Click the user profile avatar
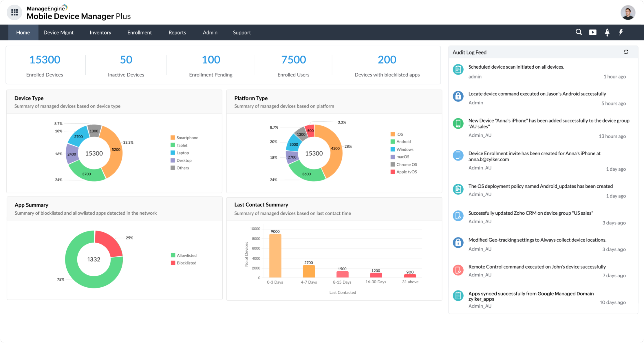The width and height of the screenshot is (644, 343). click(x=628, y=12)
